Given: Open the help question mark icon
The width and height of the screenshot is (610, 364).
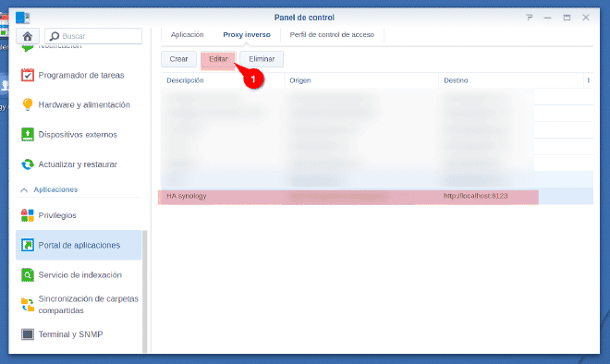Looking at the screenshot, I should (529, 18).
